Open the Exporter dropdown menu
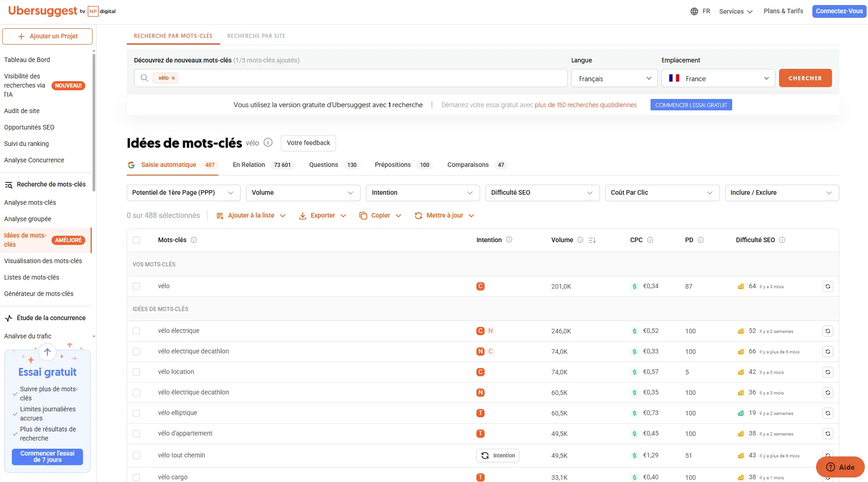The image size is (868, 482). (x=323, y=216)
